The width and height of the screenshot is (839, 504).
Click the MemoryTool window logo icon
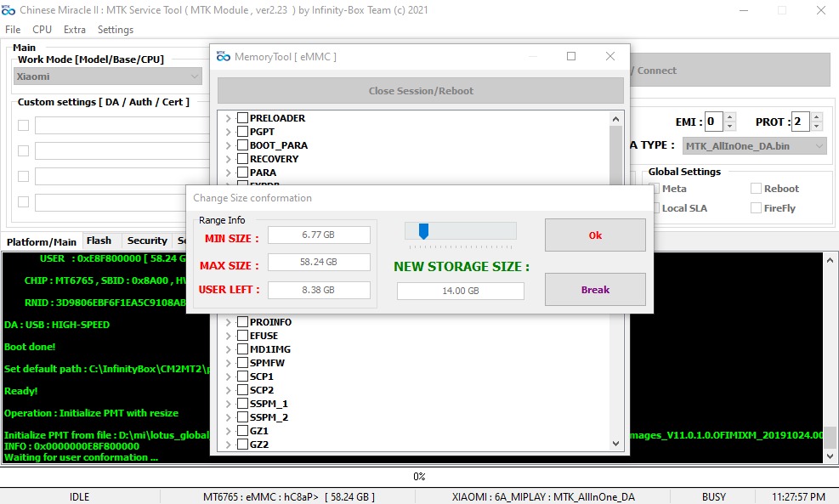pos(224,56)
